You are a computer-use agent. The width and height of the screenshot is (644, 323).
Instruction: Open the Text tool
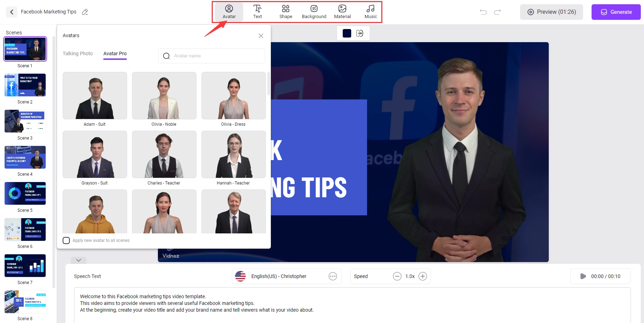click(257, 12)
